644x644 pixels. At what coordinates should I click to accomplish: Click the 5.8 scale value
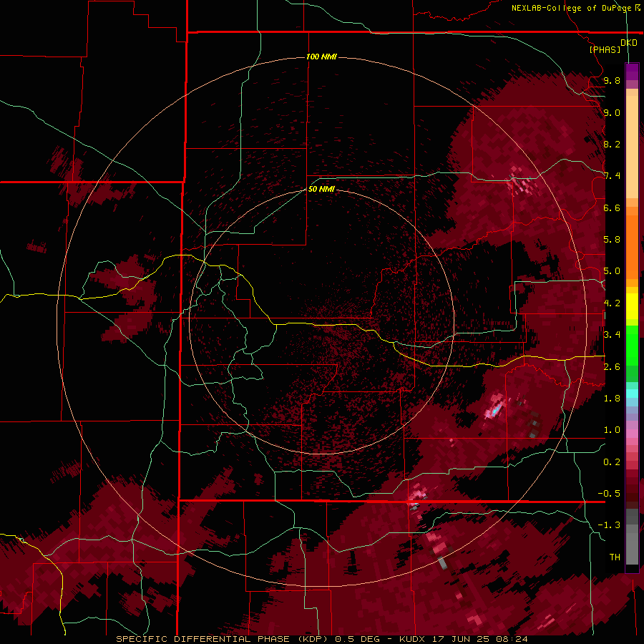click(x=612, y=240)
